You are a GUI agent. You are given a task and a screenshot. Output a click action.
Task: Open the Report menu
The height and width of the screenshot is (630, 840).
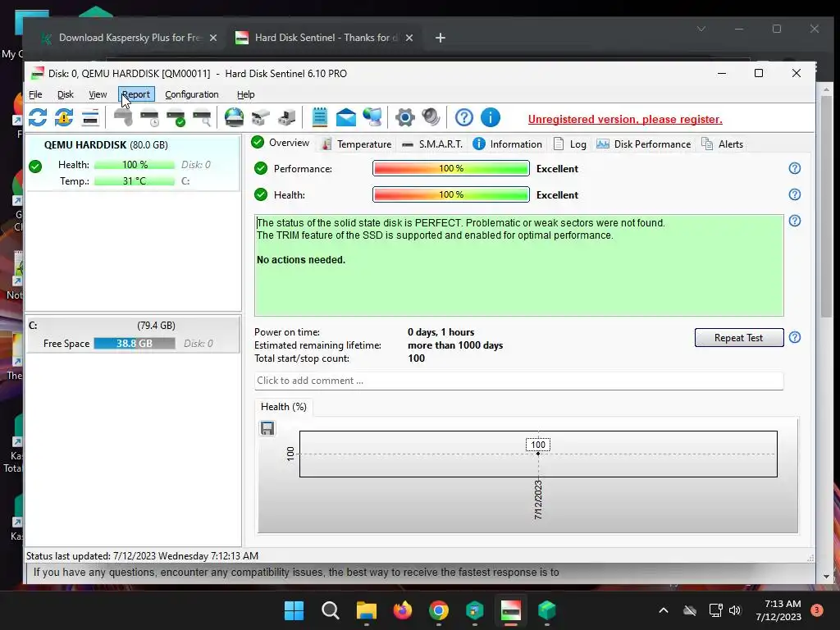(136, 94)
